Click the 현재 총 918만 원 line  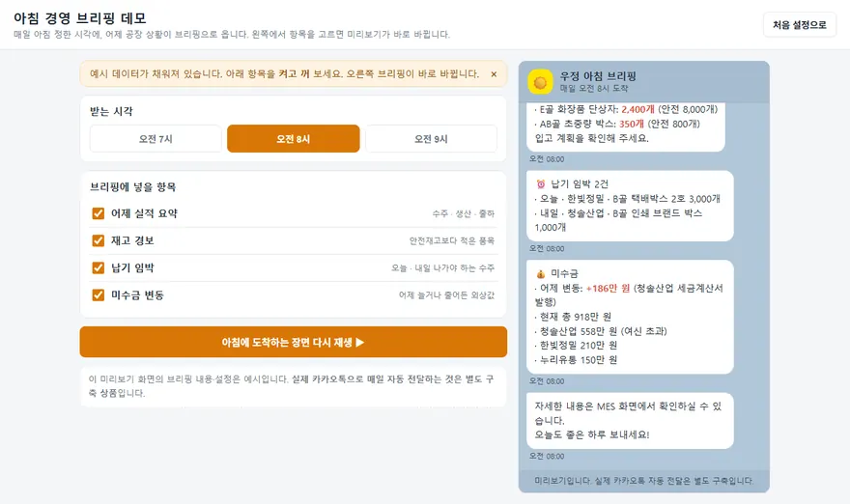[574, 317]
